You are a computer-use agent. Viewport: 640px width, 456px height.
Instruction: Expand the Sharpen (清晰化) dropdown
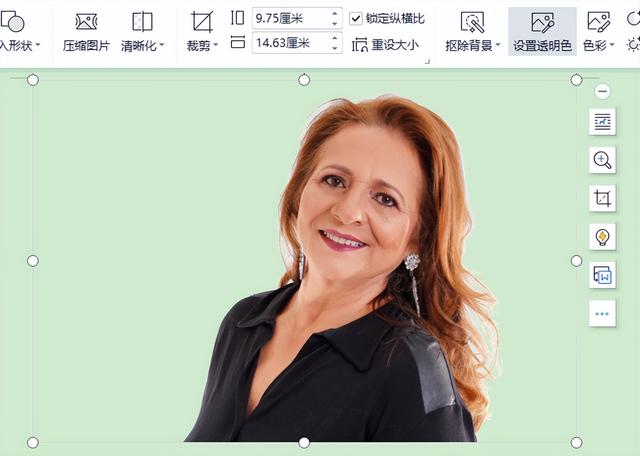160,45
